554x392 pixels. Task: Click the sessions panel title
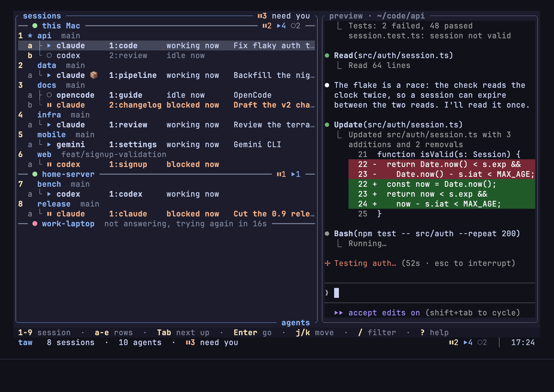(42, 16)
